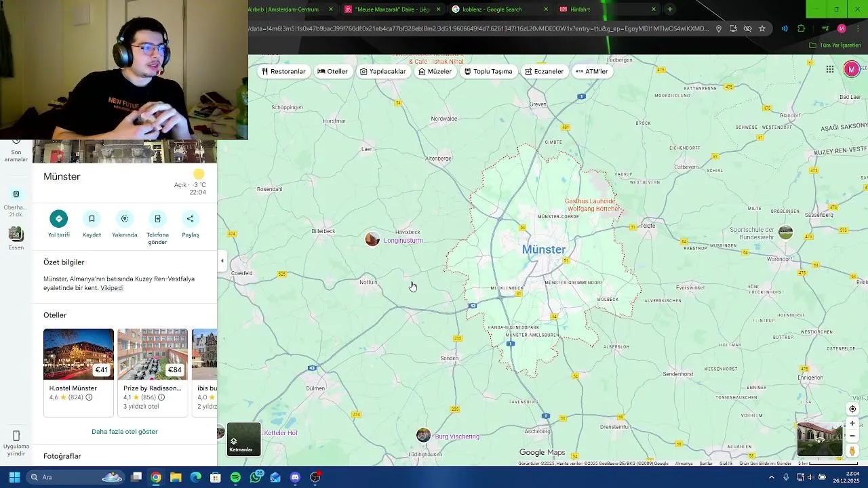Open the Katmanlar layers switcher
This screenshot has height=488, width=868.
pos(243,439)
